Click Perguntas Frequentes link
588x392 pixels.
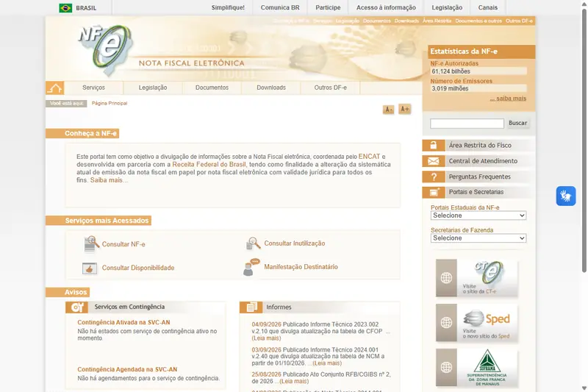[480, 177]
